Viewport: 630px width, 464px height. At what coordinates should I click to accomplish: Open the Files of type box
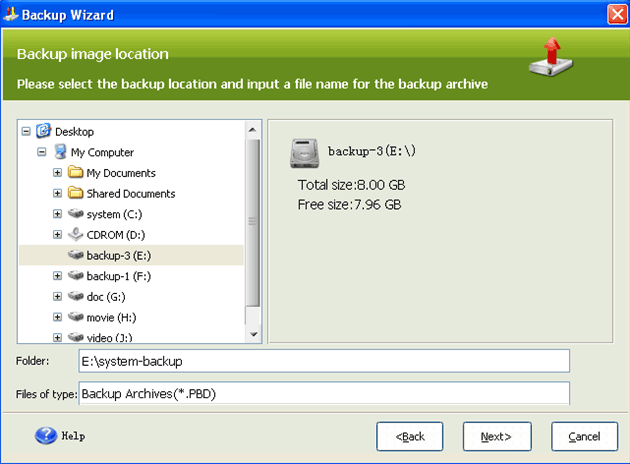(324, 393)
